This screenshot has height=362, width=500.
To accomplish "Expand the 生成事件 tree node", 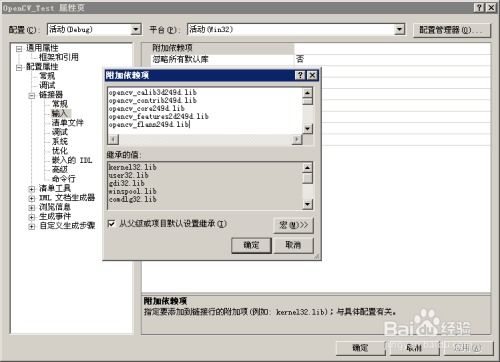I will tap(32, 217).
